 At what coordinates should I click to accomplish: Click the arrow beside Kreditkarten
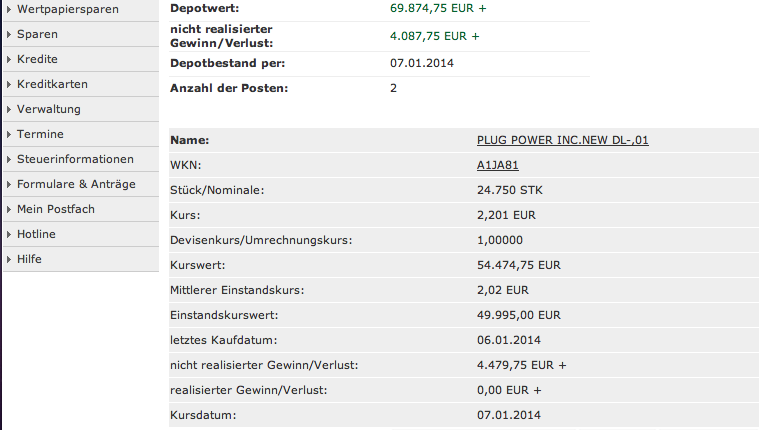click(x=9, y=84)
